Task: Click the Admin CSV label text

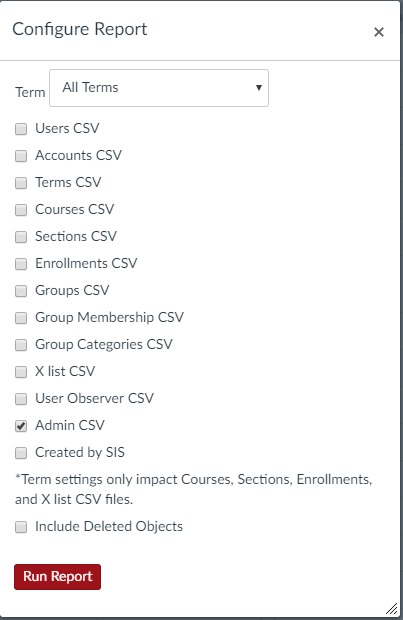Action: (x=70, y=425)
